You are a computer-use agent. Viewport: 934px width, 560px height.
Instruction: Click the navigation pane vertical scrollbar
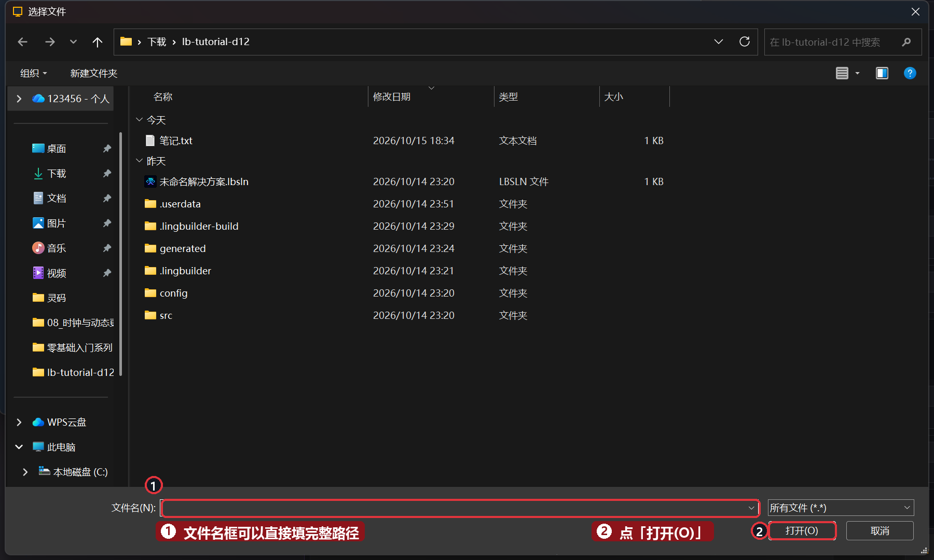click(x=121, y=254)
